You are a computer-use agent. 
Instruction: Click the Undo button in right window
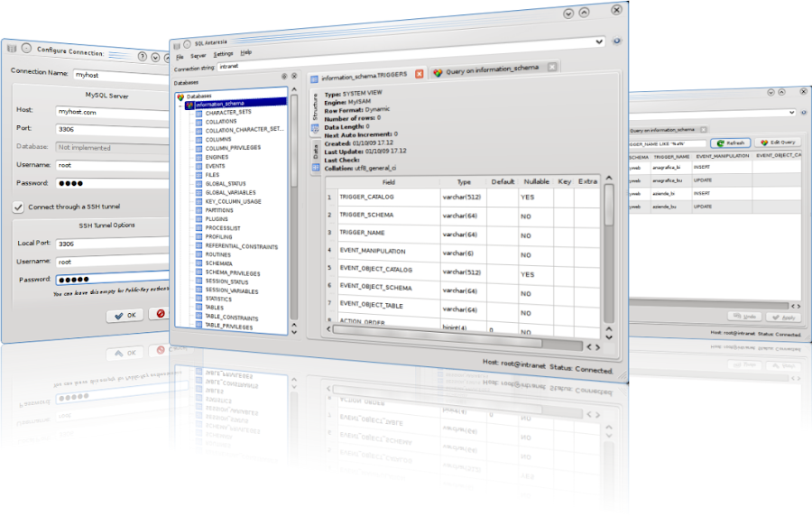[x=744, y=316]
